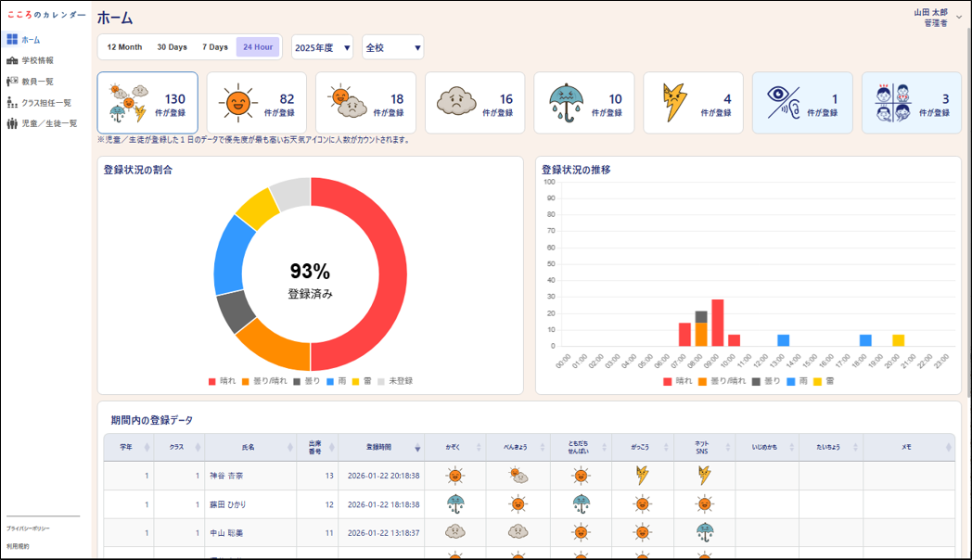Go to 教員一覧 in the sidebar
The width and height of the screenshot is (972, 560).
37,82
